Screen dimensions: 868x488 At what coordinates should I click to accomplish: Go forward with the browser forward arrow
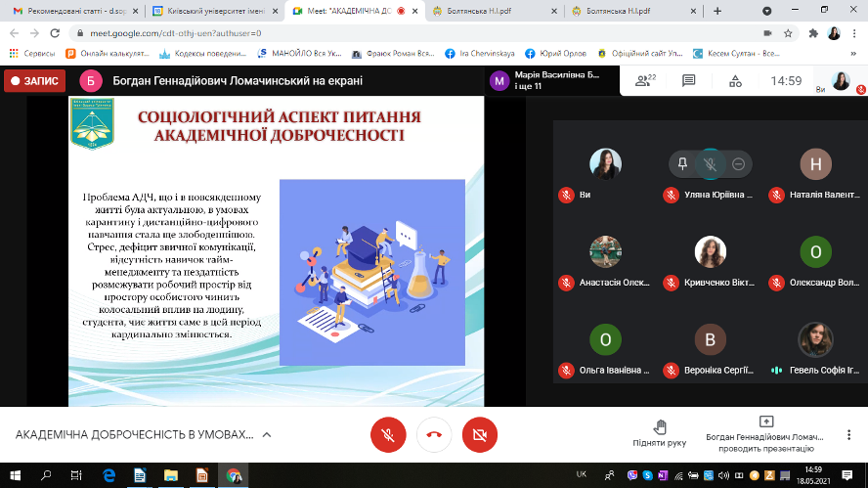pos(34,33)
